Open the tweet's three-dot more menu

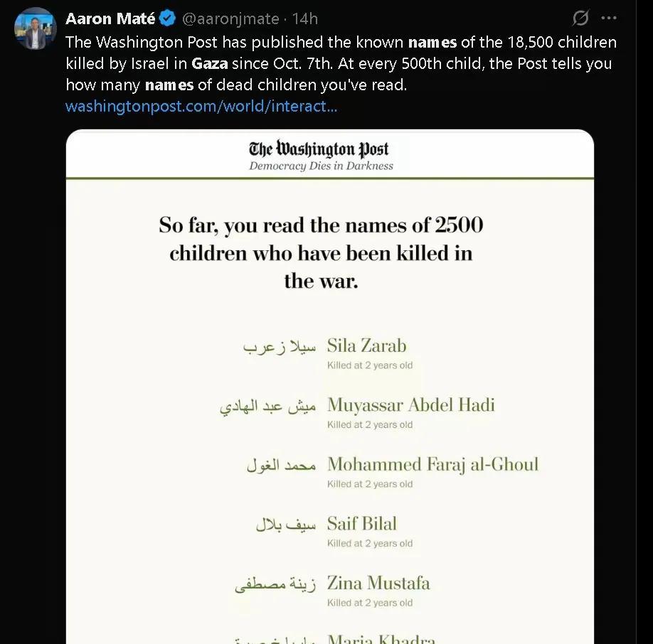(608, 18)
